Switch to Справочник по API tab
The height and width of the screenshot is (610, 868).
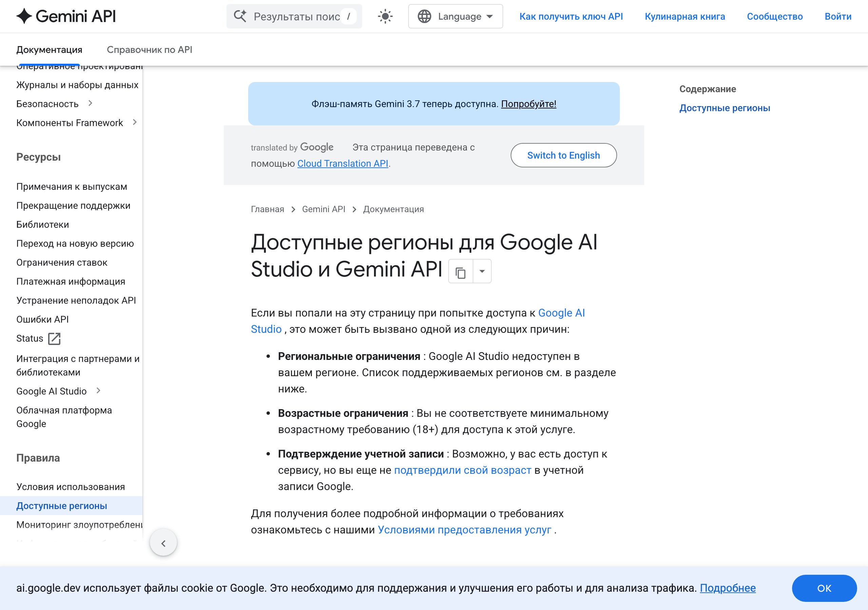pyautogui.click(x=149, y=49)
